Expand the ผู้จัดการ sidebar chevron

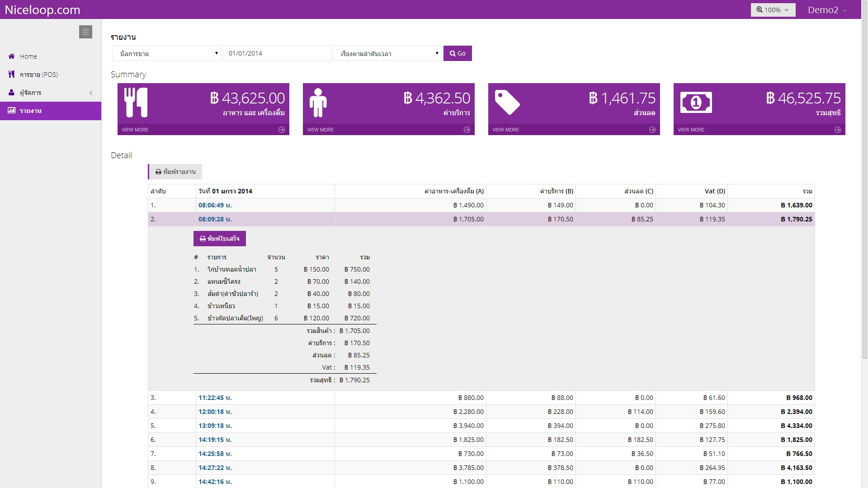click(91, 93)
